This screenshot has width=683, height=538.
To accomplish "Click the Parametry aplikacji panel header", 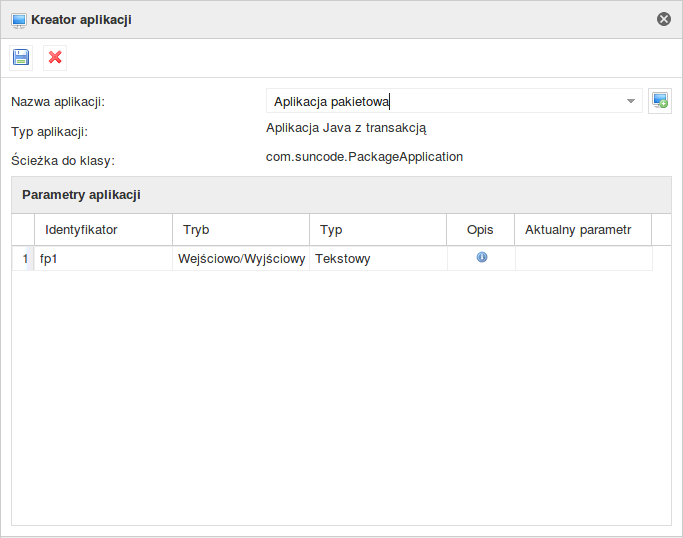I will (x=341, y=194).
